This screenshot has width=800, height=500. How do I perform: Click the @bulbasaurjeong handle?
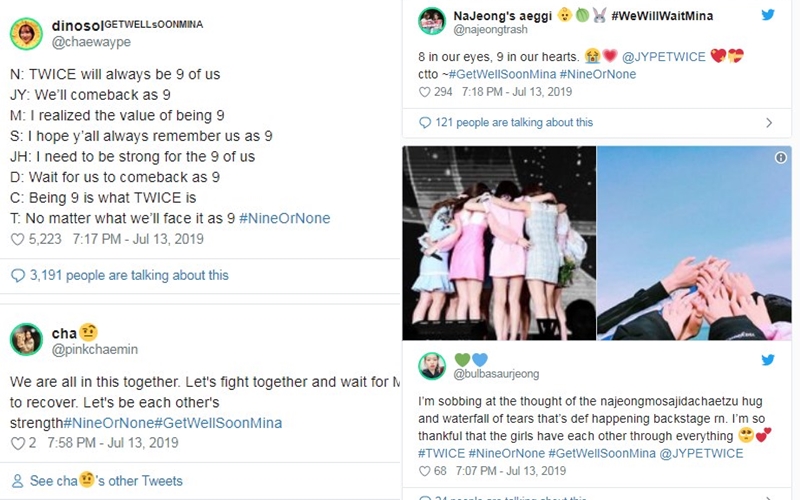[x=499, y=374]
